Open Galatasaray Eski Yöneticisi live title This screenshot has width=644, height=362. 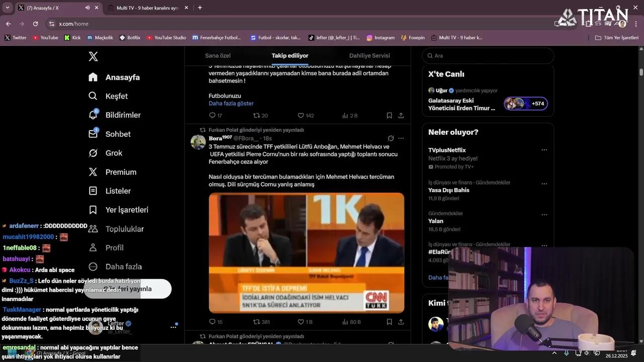[461, 104]
